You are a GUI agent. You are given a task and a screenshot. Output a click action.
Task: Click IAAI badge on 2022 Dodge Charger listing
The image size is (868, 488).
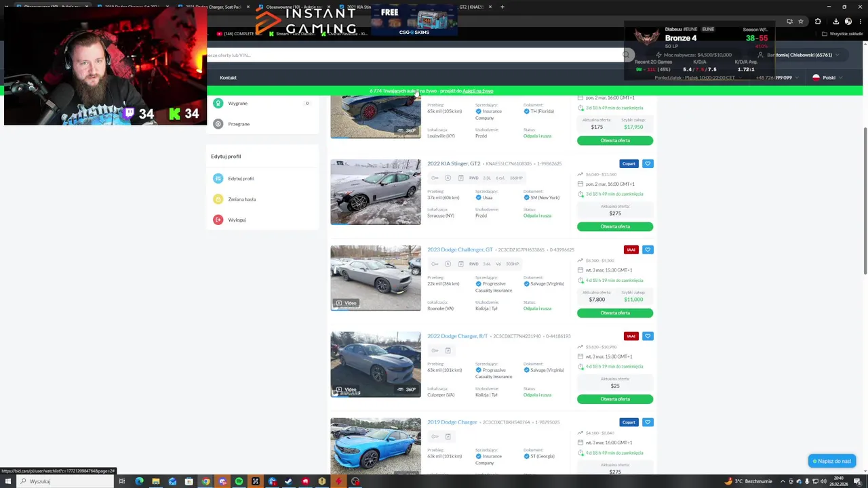pos(631,335)
